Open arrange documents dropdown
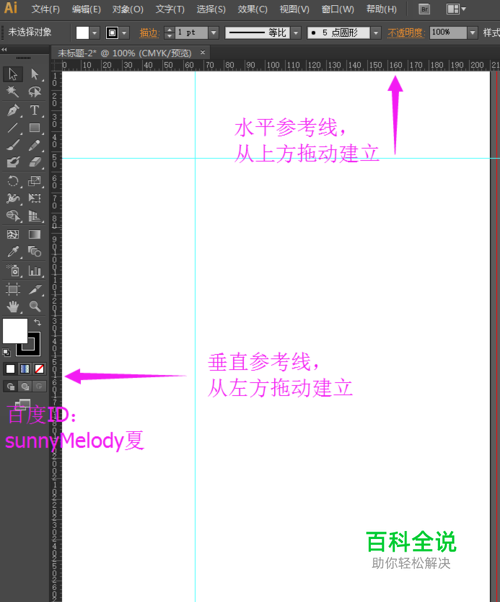Screen dimensions: 500x602 point(456,9)
